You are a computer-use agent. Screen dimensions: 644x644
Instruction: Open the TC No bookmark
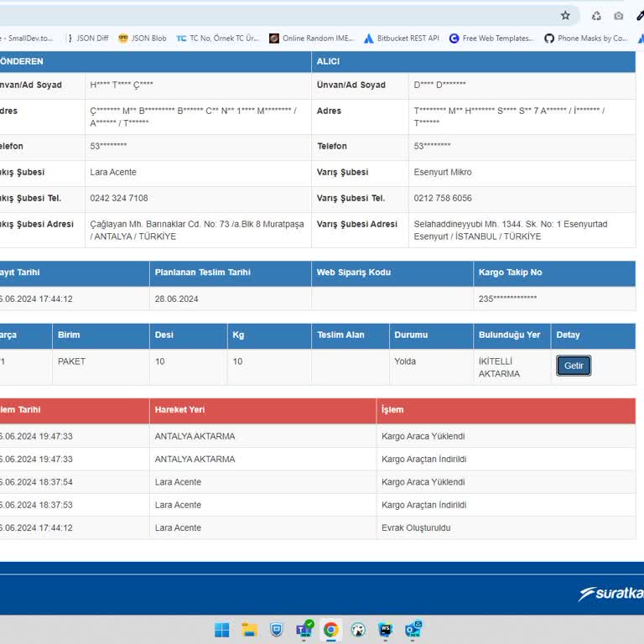[218, 39]
